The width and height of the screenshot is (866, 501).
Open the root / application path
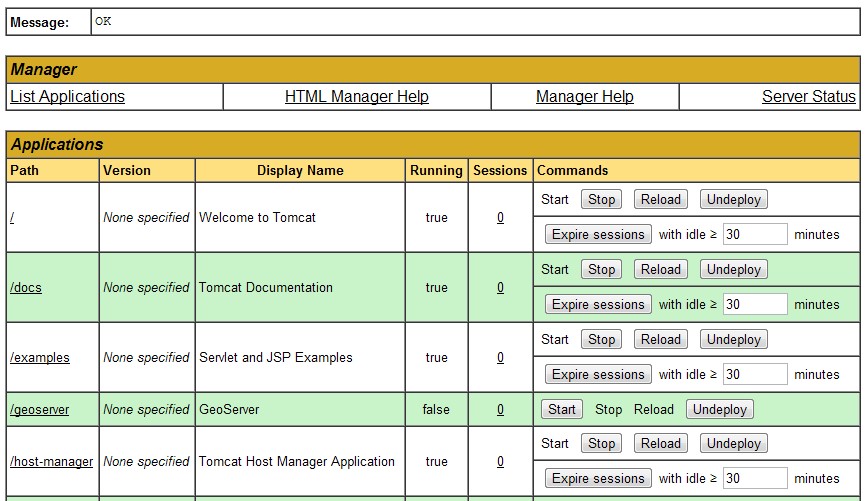click(12, 218)
